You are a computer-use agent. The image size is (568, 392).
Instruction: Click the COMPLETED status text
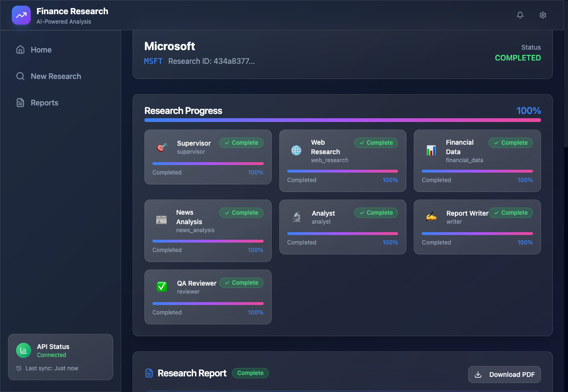click(x=518, y=58)
